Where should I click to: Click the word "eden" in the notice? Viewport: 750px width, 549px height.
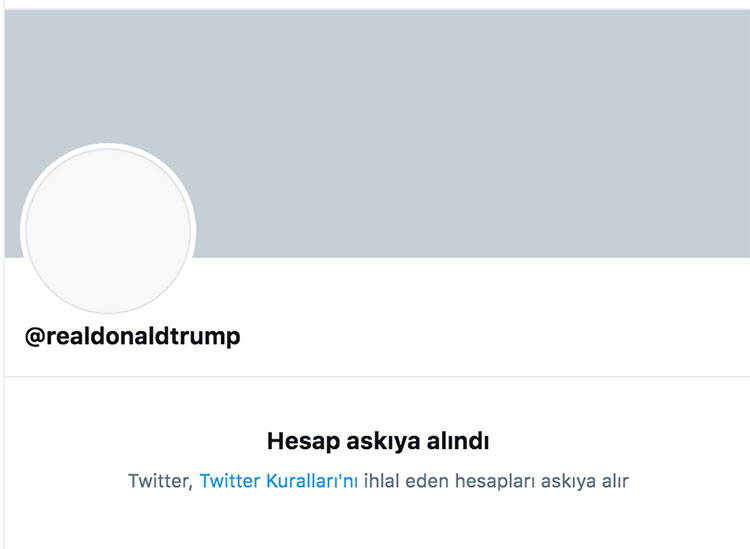428,481
